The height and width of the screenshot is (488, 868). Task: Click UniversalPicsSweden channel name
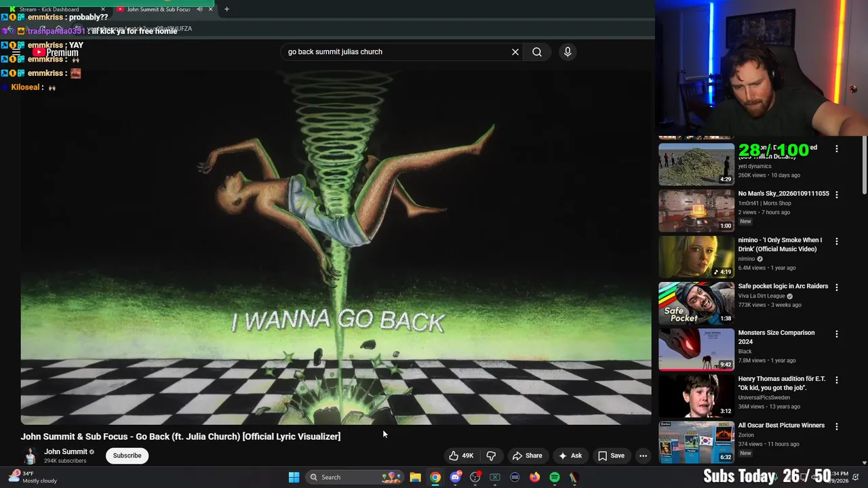764,398
